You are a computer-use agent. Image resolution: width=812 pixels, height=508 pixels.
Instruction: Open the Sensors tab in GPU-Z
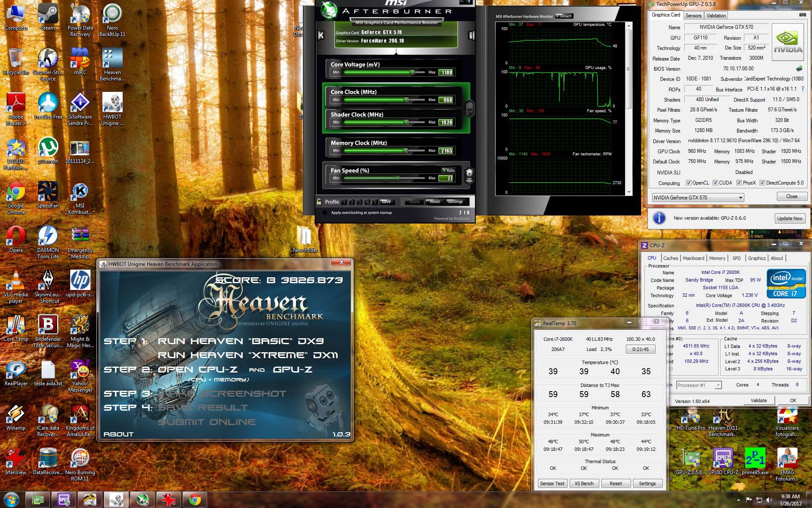coord(693,16)
